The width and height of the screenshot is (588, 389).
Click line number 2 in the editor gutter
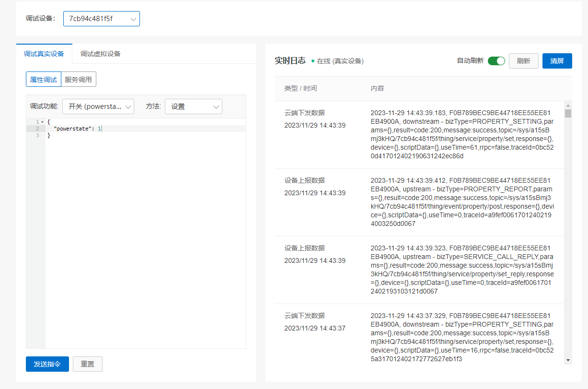pos(37,129)
